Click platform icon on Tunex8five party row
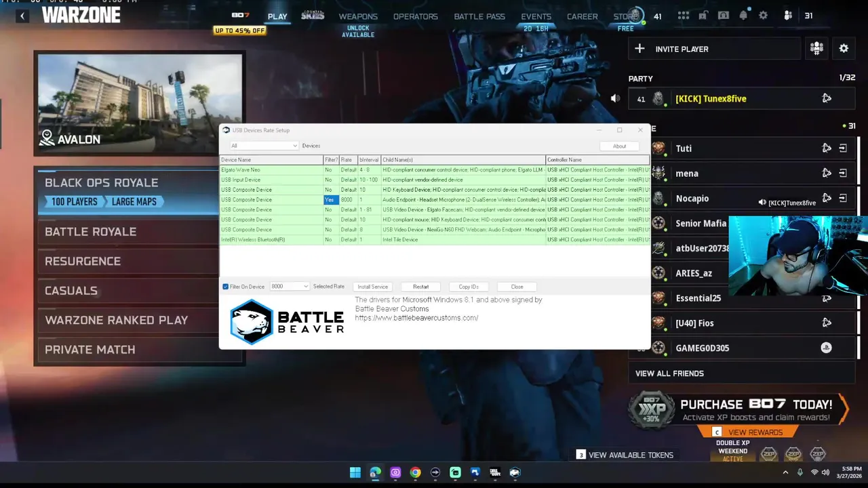Image resolution: width=868 pixels, height=488 pixels. click(827, 98)
